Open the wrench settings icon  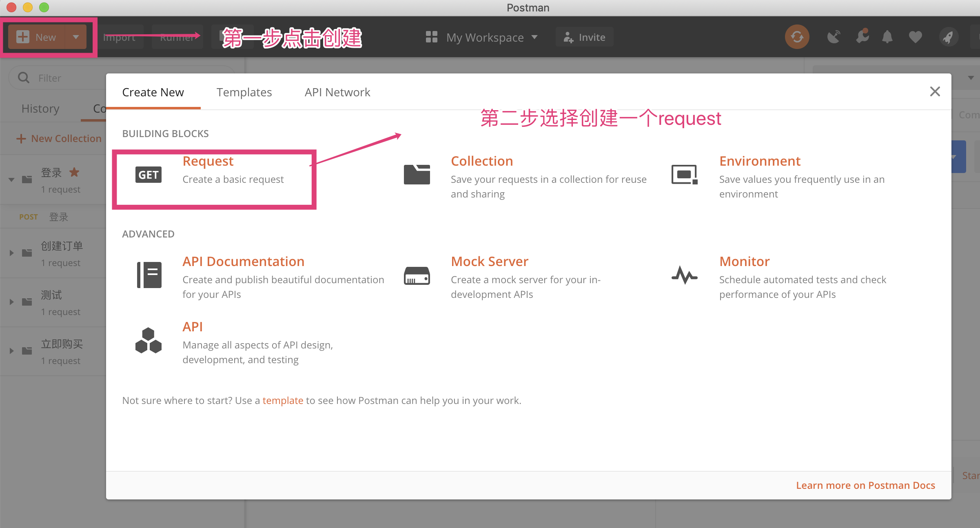point(862,37)
